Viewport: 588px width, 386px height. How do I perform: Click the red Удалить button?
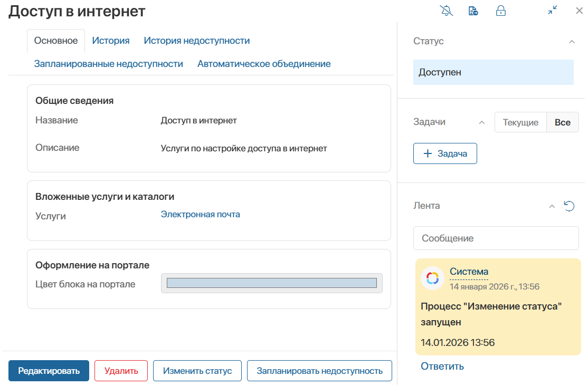121,371
